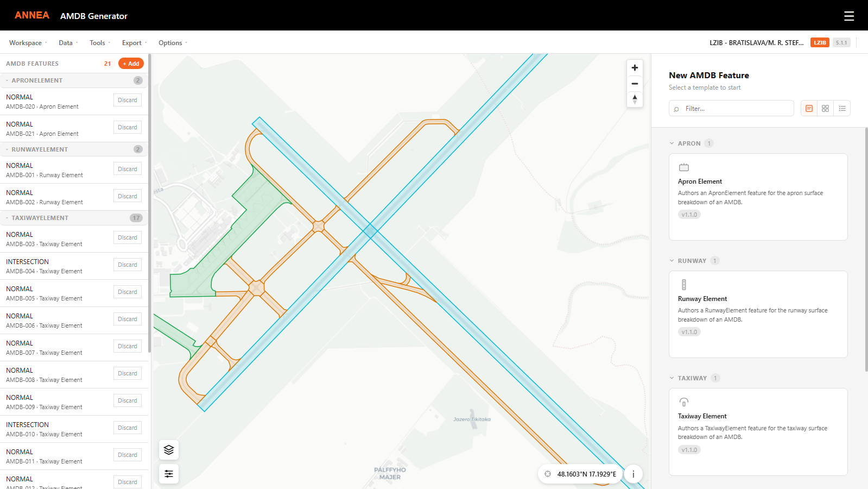Click the search icon in the Filter box
The height and width of the screenshot is (489, 868).
pyautogui.click(x=676, y=109)
